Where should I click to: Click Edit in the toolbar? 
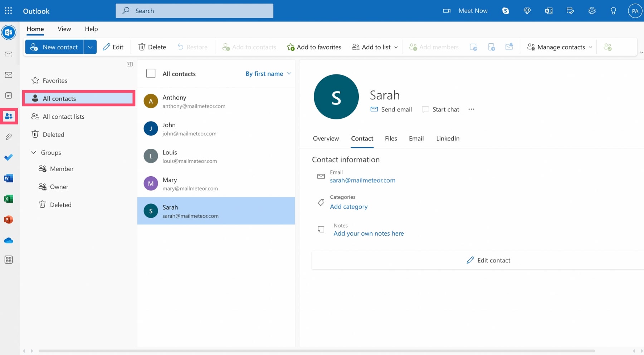point(113,47)
